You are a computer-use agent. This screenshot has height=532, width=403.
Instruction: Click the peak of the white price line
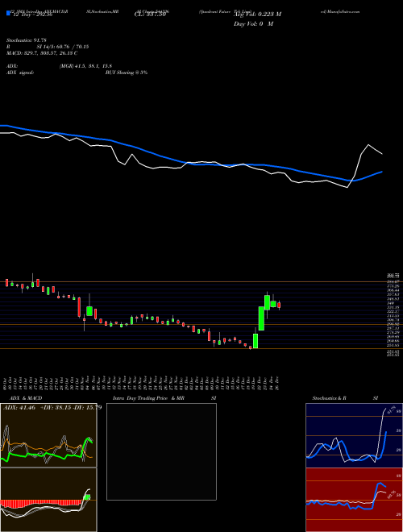tap(368, 145)
